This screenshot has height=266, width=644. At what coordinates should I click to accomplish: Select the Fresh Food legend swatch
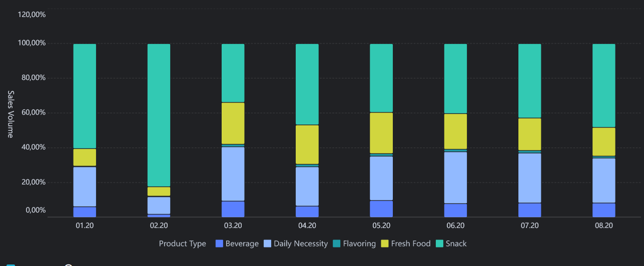click(385, 244)
